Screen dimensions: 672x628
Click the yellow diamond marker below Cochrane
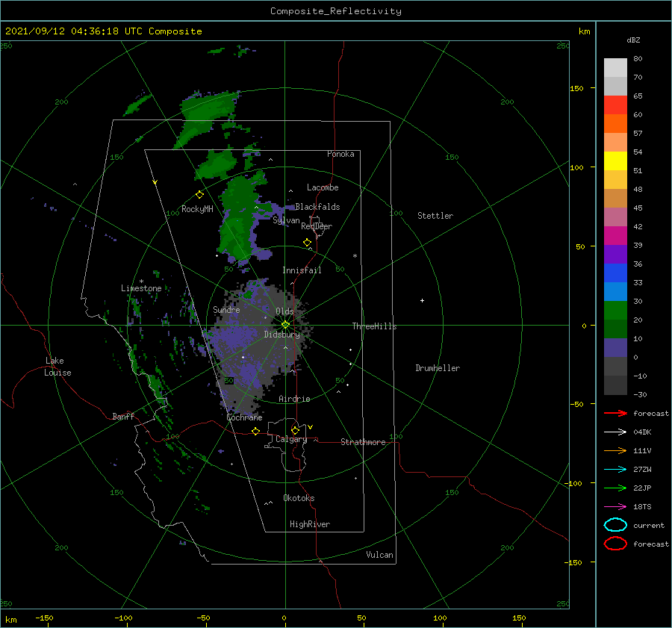pos(255,432)
